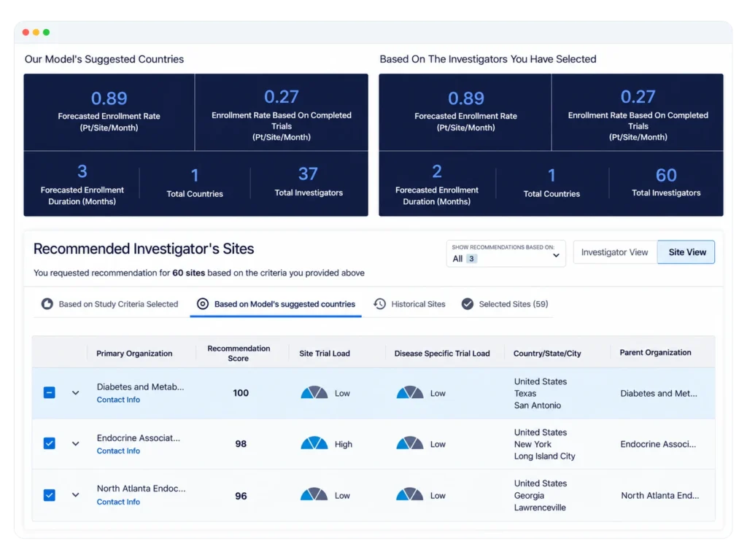The image size is (747, 560).
Task: Click the Disease Specific Trial Load gauge for Endocrine Associat row
Action: pyautogui.click(x=410, y=443)
